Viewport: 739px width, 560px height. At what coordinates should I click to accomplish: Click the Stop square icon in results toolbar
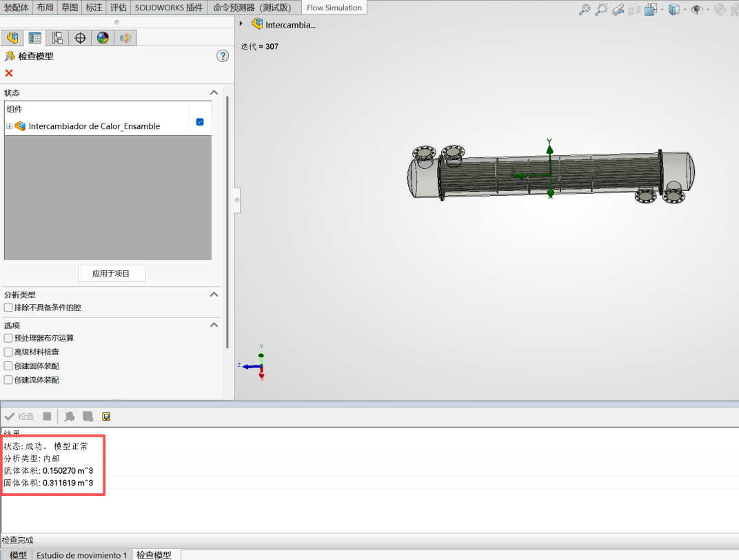[x=47, y=417]
